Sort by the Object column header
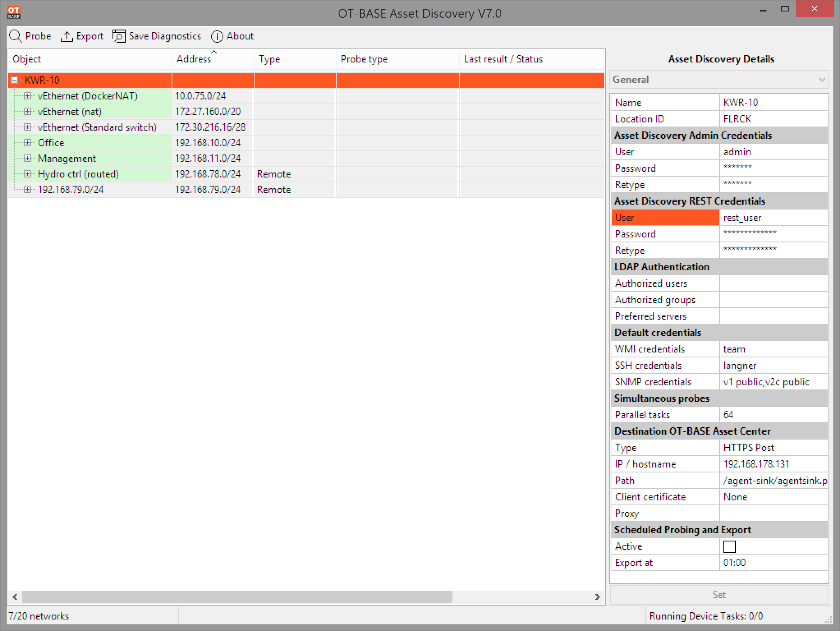Viewport: 840px width, 631px height. pos(90,59)
